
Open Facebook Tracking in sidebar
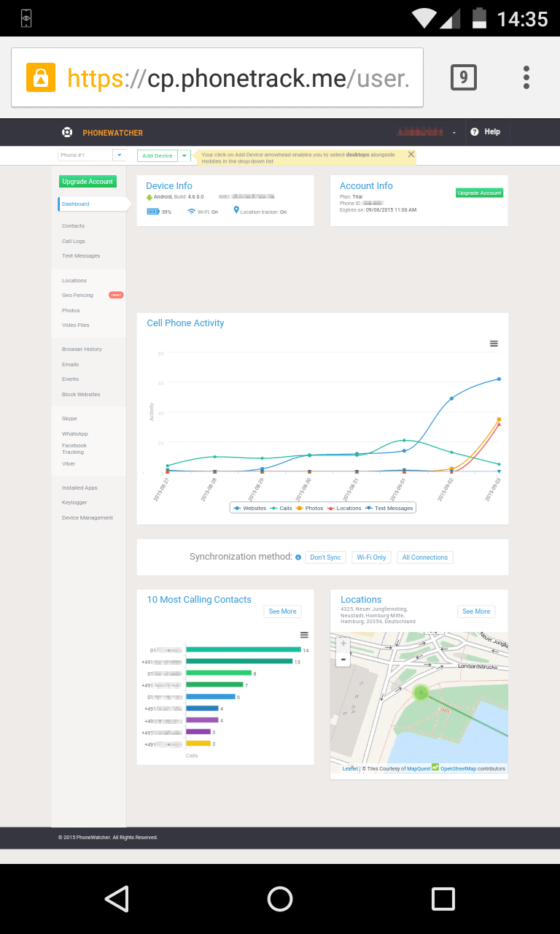[x=74, y=449]
